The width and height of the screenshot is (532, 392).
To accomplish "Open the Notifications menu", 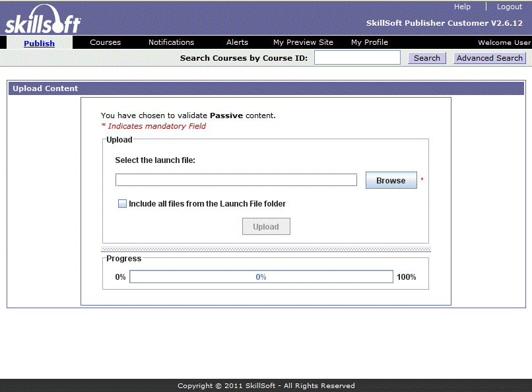I will point(171,42).
